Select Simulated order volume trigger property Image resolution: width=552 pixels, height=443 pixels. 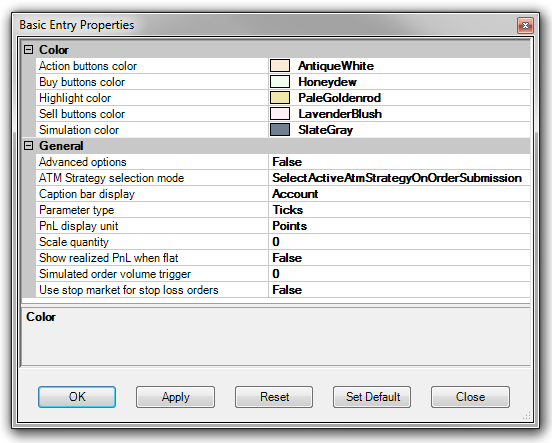(x=152, y=274)
